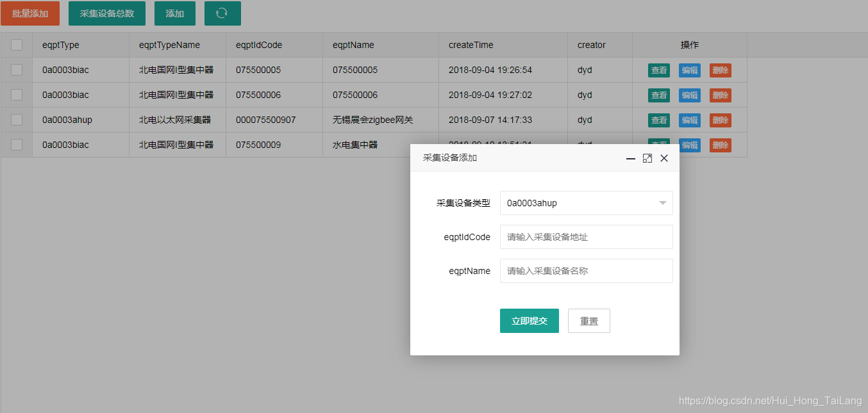Delete the 075500006 row with 删除
868x413 pixels.
click(x=721, y=95)
